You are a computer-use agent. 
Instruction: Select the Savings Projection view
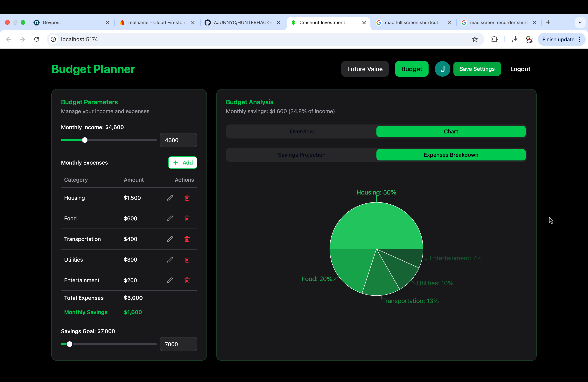(301, 155)
